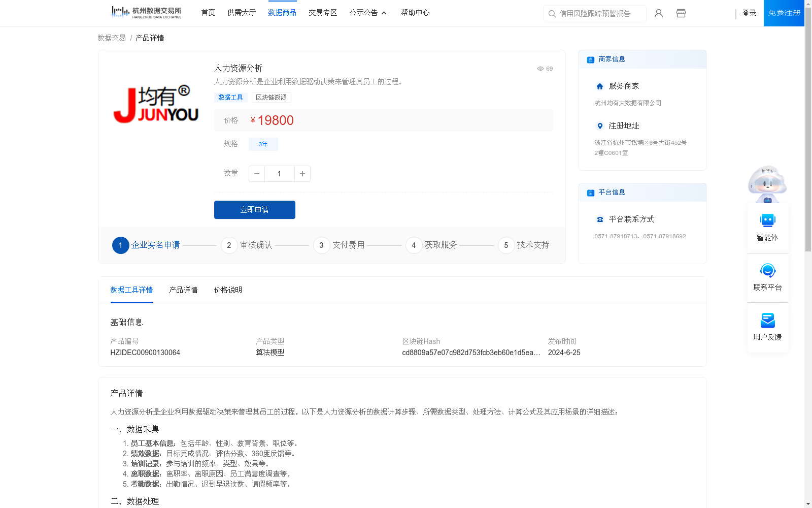This screenshot has width=812, height=508.
Task: Click the floating robot mascot
Action: coord(767,184)
